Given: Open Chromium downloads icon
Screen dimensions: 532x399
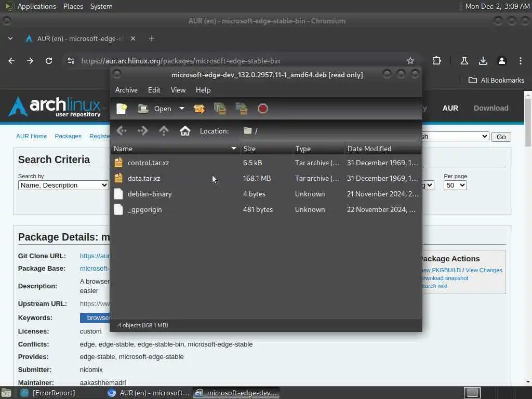Looking at the screenshot, I should tap(483, 61).
